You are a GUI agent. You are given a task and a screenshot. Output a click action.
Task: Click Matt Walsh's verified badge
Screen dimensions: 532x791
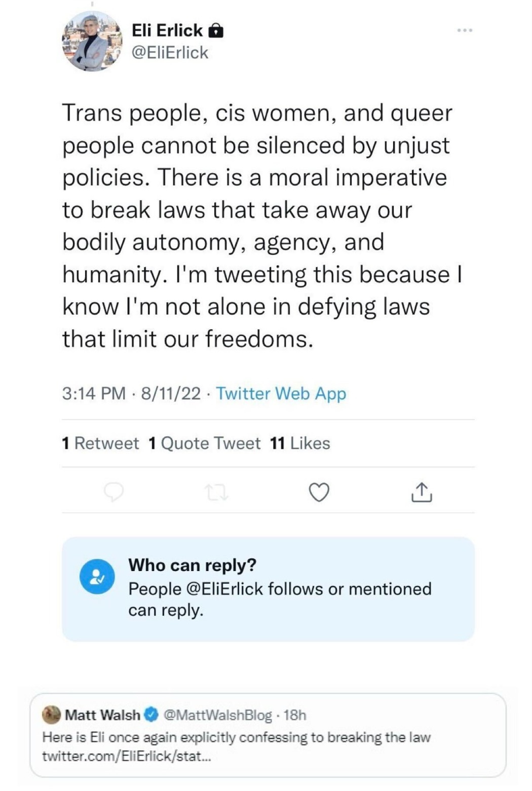(151, 714)
